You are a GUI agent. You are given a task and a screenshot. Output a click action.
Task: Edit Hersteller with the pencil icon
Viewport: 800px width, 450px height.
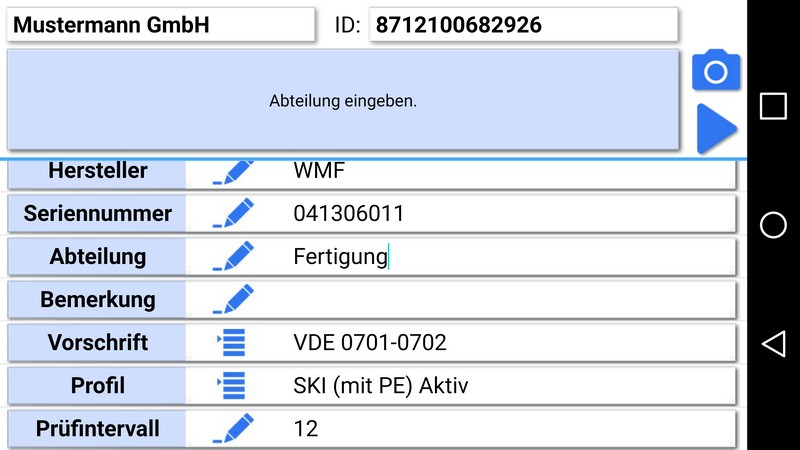tap(233, 171)
